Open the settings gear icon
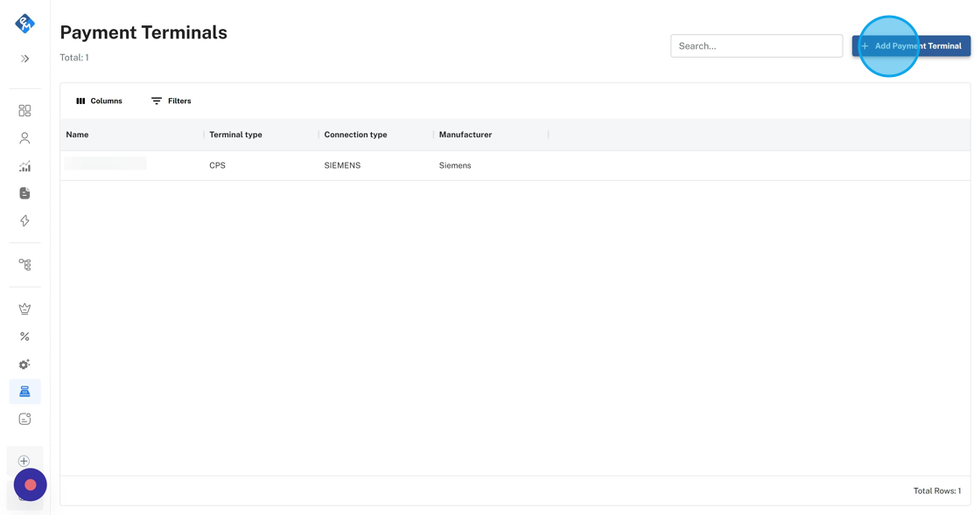Viewport: 980px width, 515px height. click(x=24, y=364)
